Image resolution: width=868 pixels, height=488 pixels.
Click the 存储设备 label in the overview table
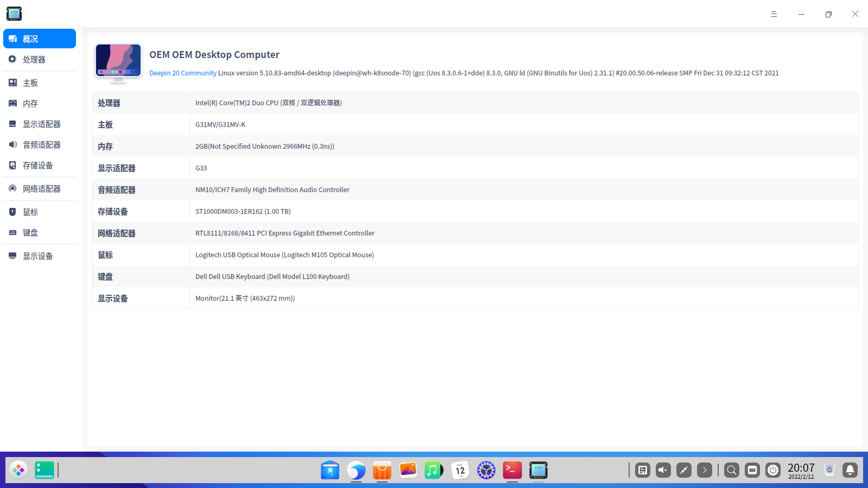[113, 212]
